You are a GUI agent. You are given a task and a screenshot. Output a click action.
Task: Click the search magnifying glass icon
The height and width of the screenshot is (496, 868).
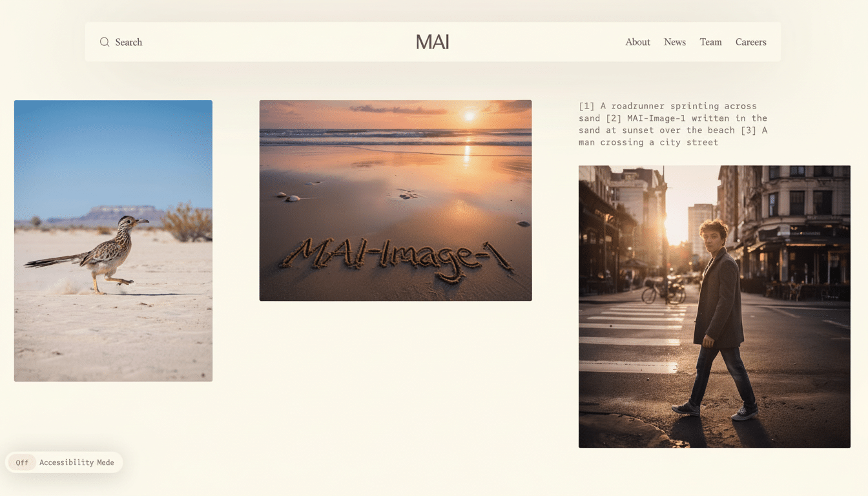coord(105,41)
